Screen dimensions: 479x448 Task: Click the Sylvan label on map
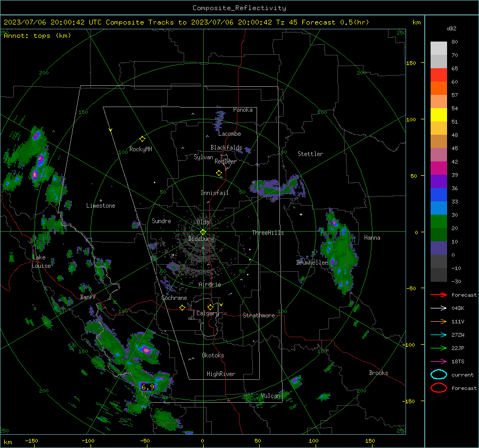203,157
